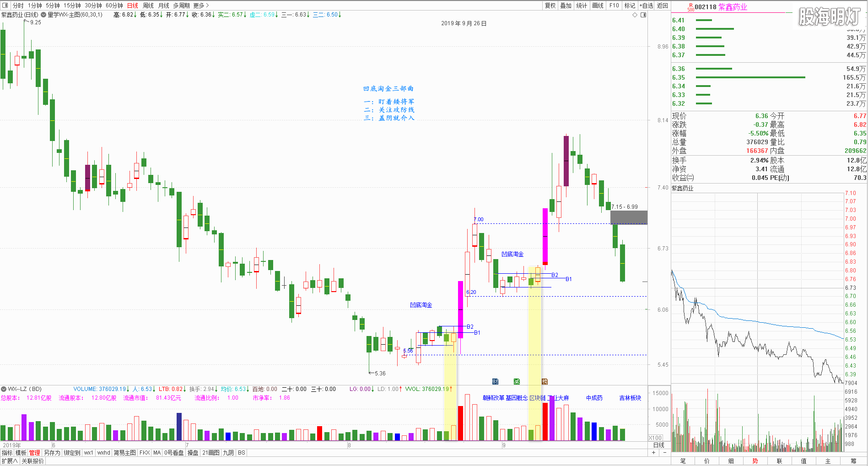Toggle the left sidebar panel icon
Image resolution: width=868 pixels, height=466 pixels.
coord(5,5)
